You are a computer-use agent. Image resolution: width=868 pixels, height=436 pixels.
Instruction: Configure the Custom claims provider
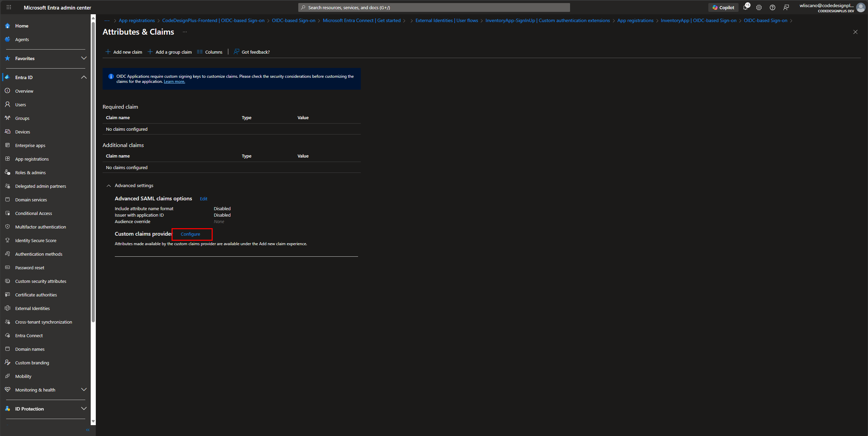[190, 234]
